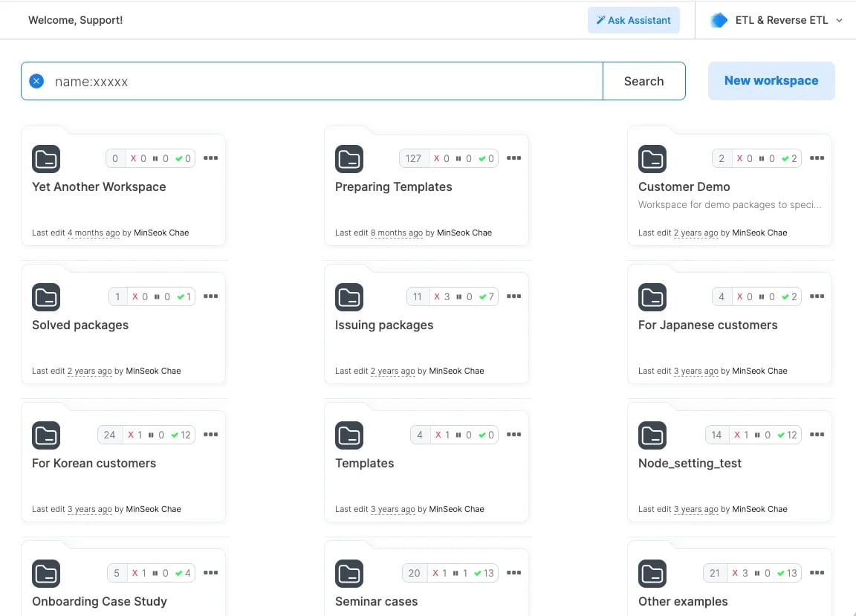This screenshot has width=856, height=616.
Task: Open the Templates workspace title
Action: (x=364, y=463)
